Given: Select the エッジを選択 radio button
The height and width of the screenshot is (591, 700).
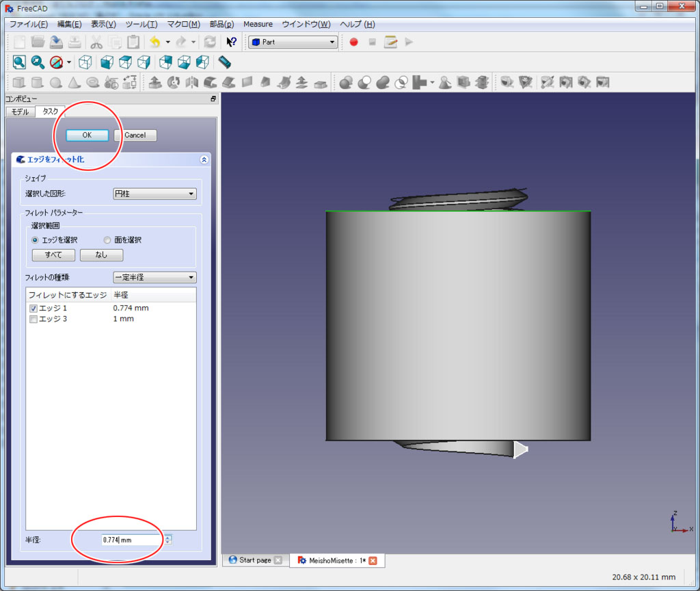Looking at the screenshot, I should tap(35, 240).
